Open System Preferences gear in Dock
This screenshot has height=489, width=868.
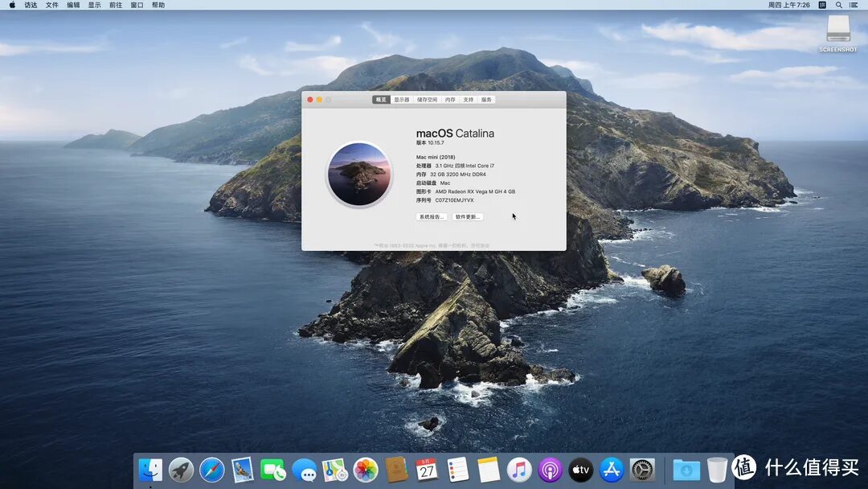(642, 471)
